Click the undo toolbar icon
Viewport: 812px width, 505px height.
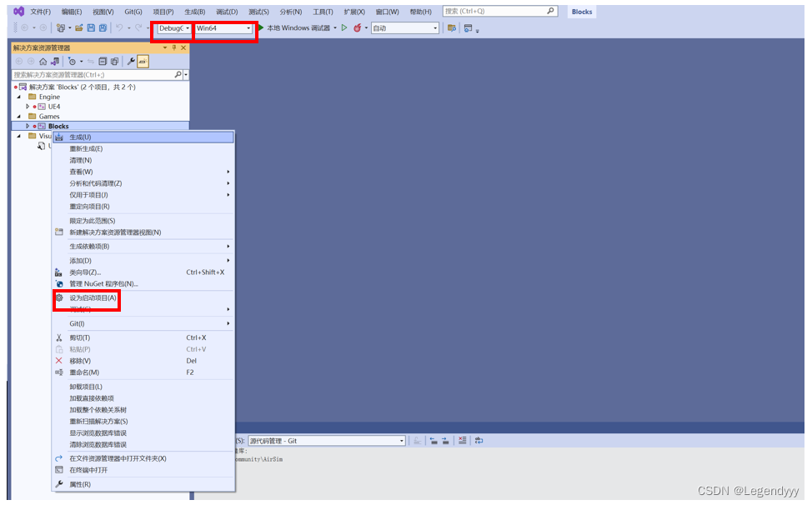click(x=119, y=28)
